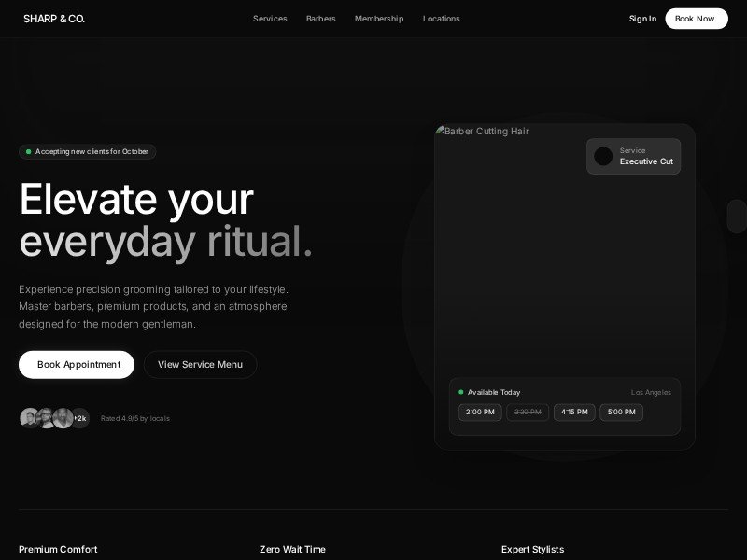747x560 pixels.
Task: Click the Accepting new clients badge
Action: (87, 151)
